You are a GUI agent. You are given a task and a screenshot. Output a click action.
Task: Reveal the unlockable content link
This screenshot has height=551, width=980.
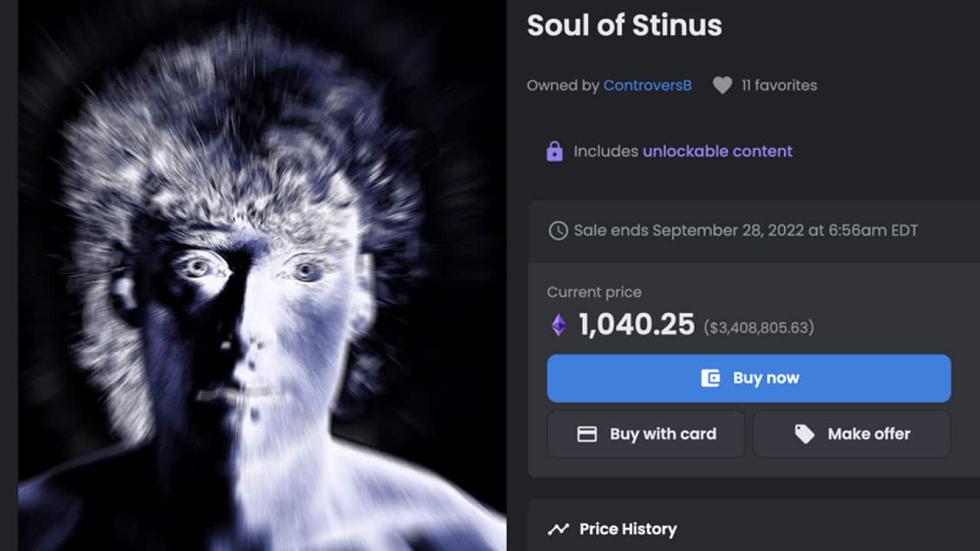pyautogui.click(x=717, y=152)
